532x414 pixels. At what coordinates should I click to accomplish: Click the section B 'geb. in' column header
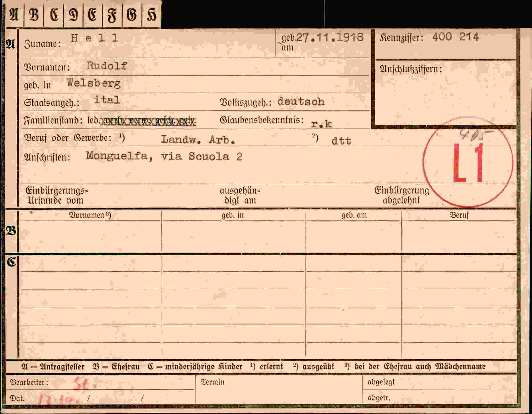(233, 215)
